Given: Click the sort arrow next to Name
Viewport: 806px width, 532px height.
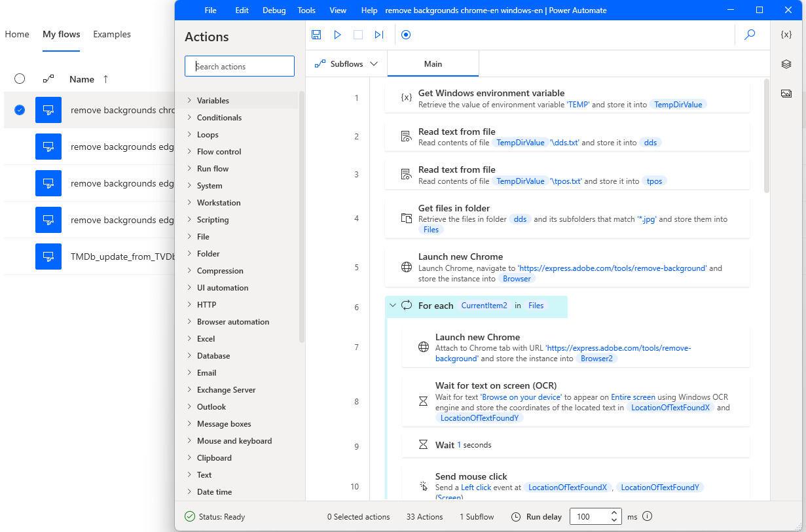Looking at the screenshot, I should (x=105, y=79).
